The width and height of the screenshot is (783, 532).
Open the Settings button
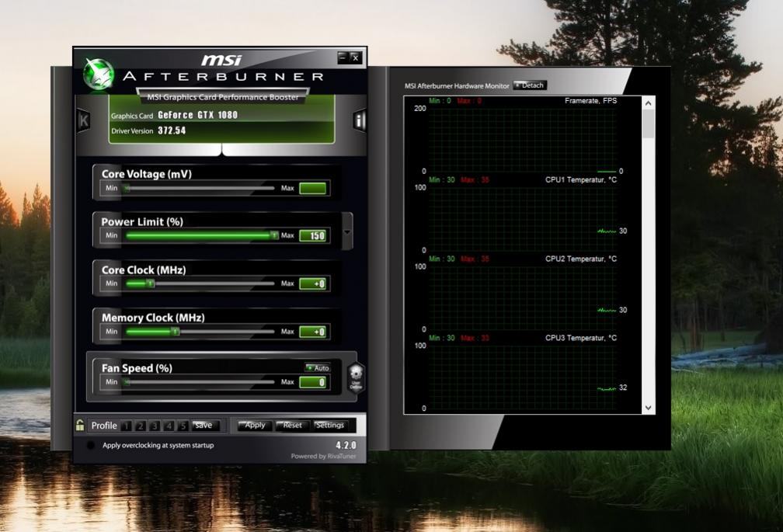[329, 425]
